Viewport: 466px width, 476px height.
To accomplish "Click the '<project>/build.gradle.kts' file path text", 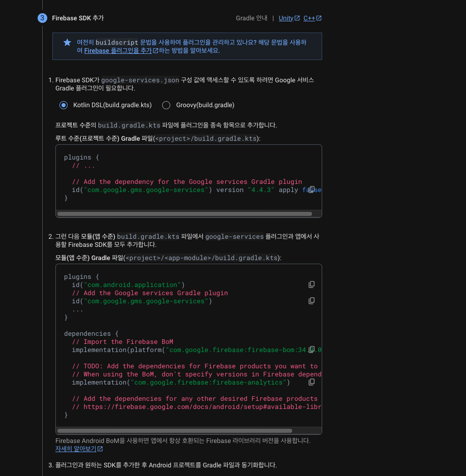I will 206,139.
